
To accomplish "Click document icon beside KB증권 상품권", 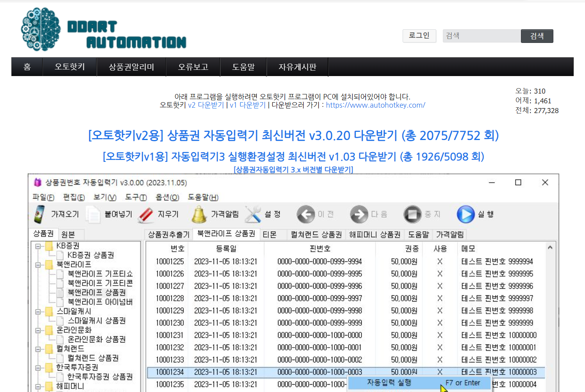I will (x=60, y=255).
